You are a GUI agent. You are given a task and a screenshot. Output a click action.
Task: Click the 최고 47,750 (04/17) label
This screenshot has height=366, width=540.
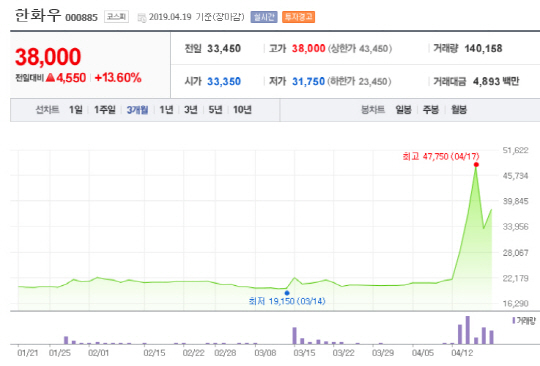tap(441, 157)
